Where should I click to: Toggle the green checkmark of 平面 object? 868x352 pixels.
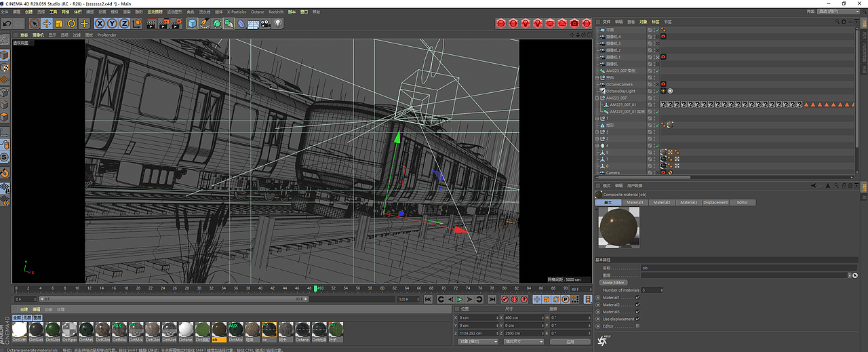657,30
